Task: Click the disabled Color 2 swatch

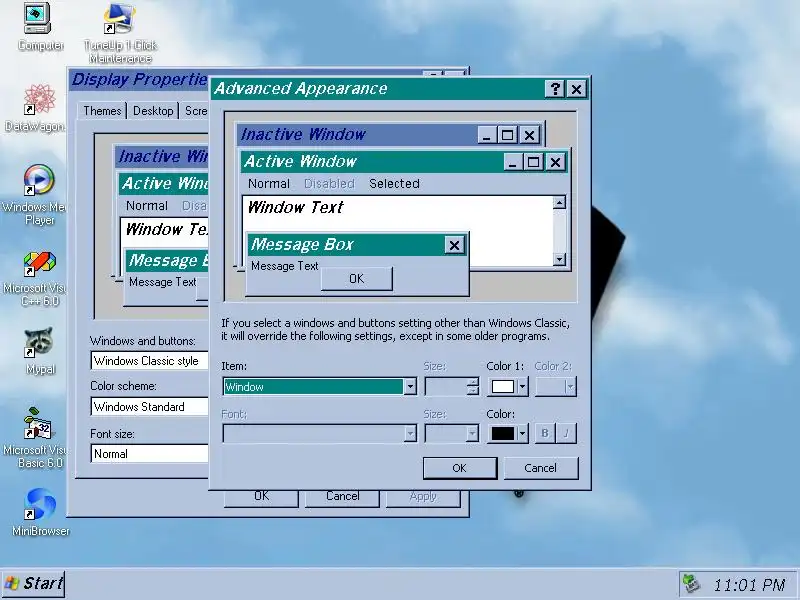Action: 556,386
